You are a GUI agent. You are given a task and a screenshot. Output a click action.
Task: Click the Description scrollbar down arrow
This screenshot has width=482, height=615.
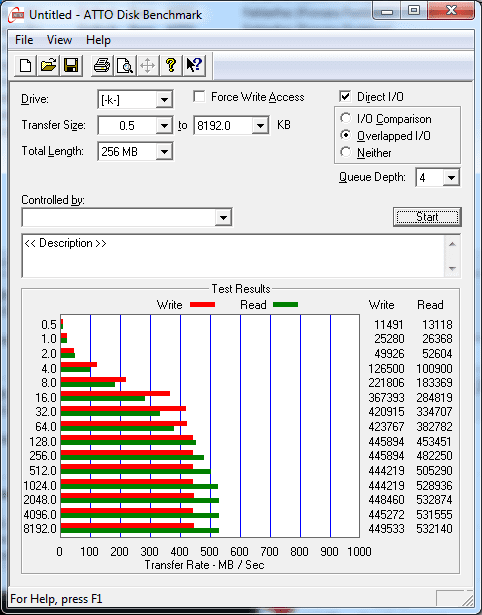pos(452,269)
